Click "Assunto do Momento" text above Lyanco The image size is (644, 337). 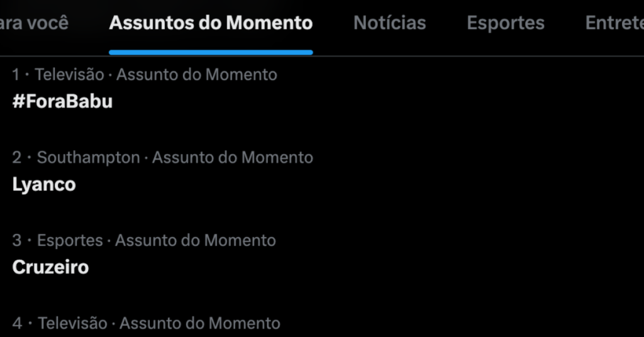coord(233,157)
